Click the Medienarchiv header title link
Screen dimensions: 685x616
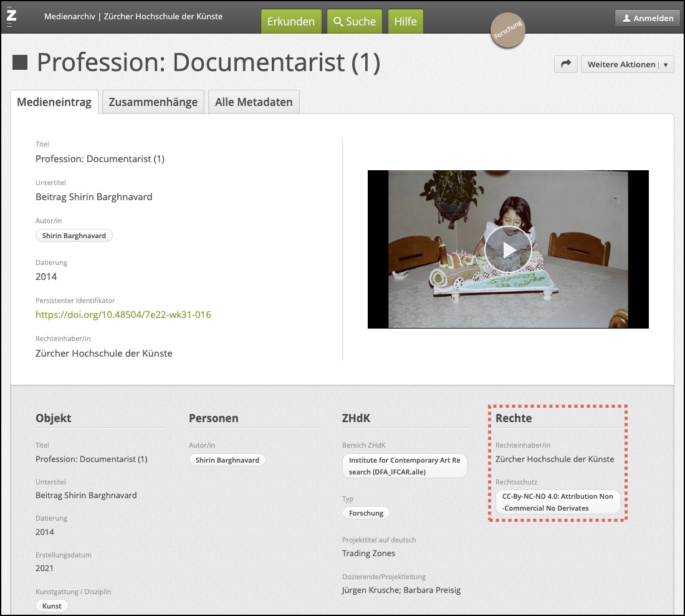pyautogui.click(x=133, y=17)
